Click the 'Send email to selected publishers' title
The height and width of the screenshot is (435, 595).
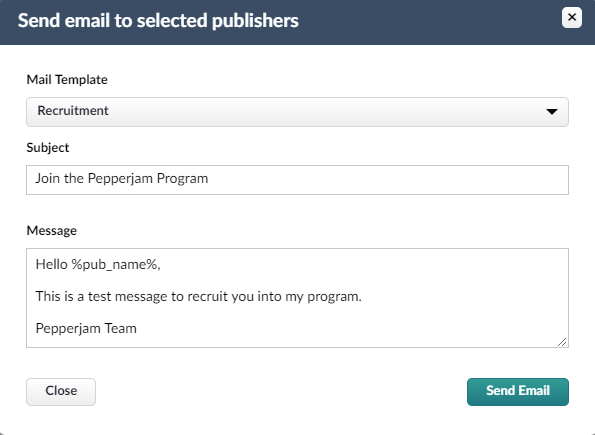pyautogui.click(x=158, y=20)
